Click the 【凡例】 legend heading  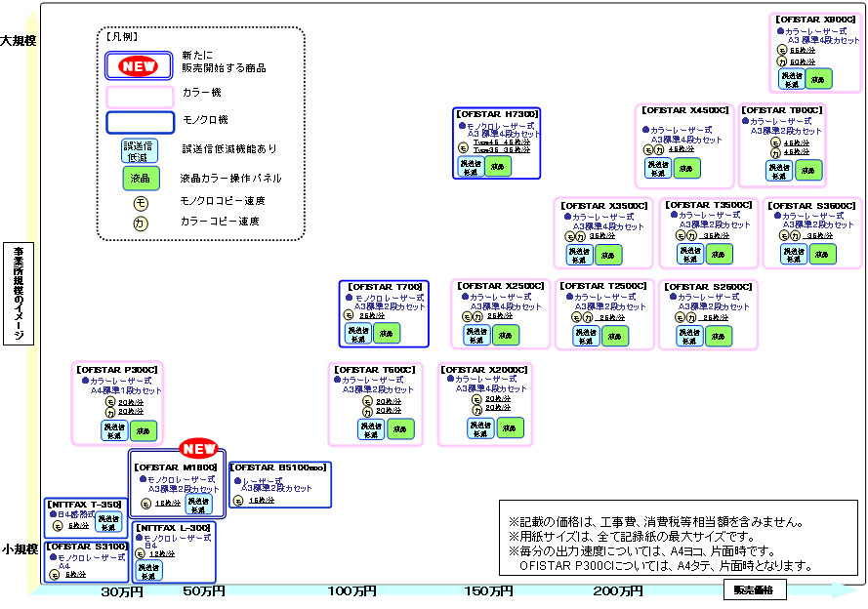point(122,37)
